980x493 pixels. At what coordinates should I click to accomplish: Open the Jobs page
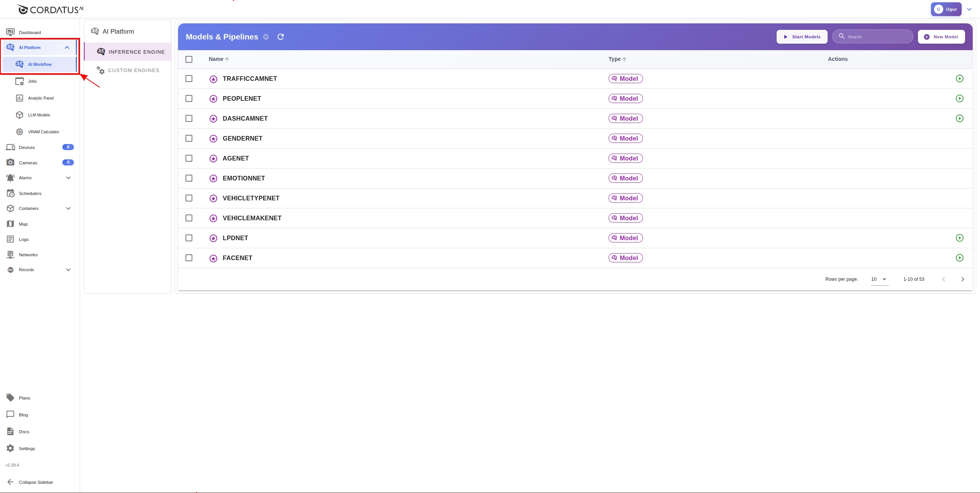pos(32,81)
